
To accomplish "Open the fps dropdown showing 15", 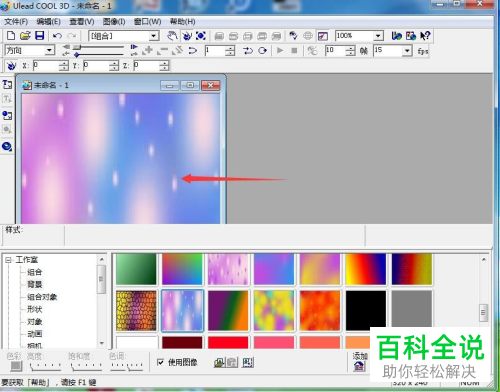I will 407,51.
